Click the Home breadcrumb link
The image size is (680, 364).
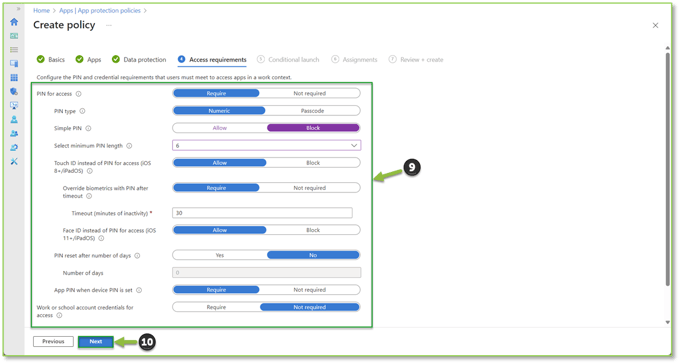tap(42, 10)
